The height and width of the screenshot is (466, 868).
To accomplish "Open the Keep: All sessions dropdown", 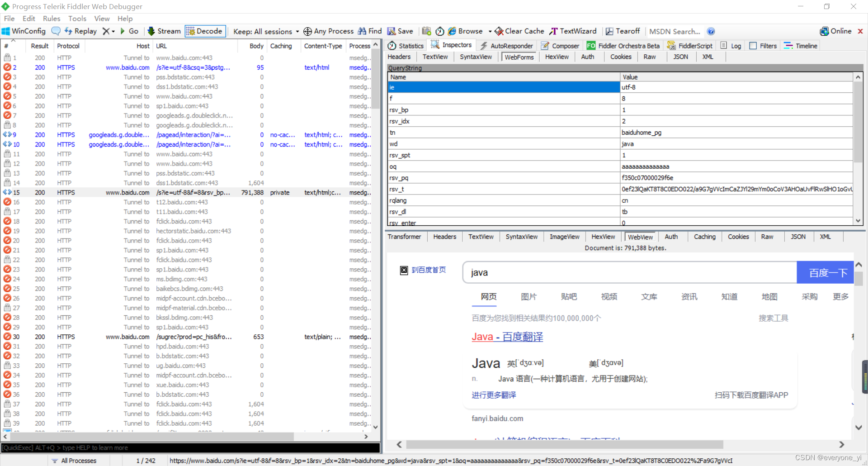I will [x=266, y=31].
